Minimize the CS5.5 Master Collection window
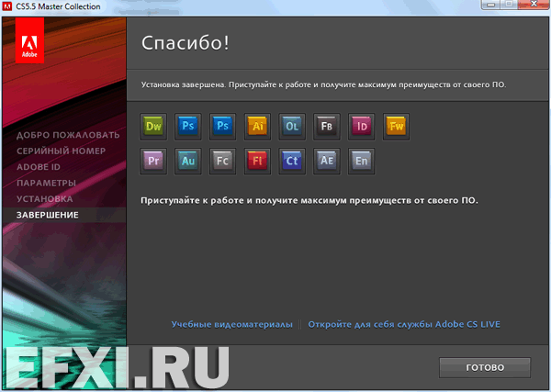551x392 pixels. (491, 5)
